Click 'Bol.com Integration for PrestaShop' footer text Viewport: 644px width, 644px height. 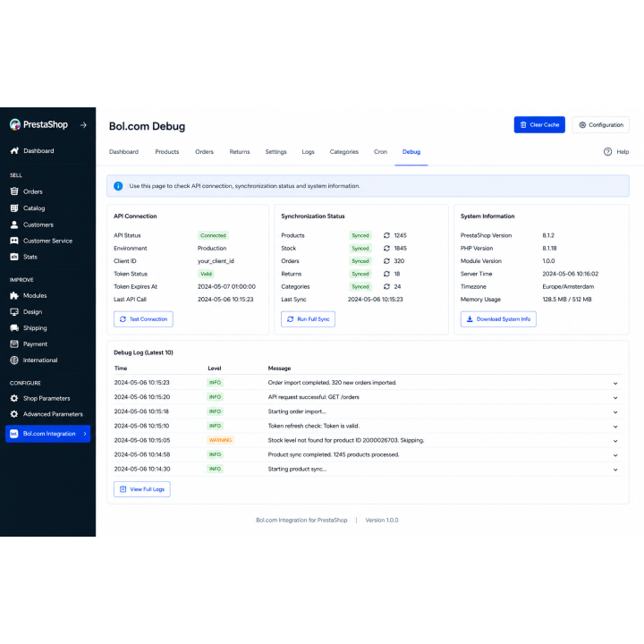point(301,520)
